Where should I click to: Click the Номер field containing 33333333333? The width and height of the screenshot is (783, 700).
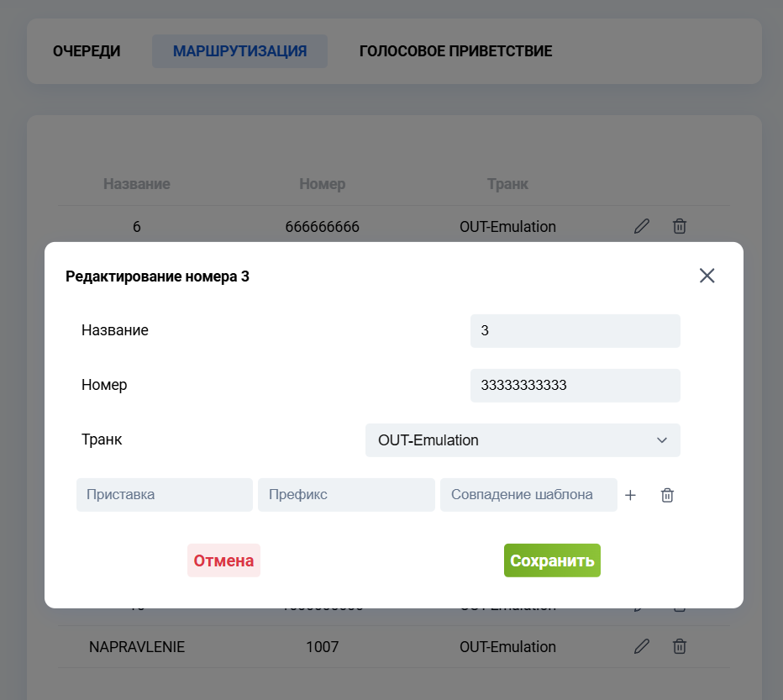pos(575,386)
